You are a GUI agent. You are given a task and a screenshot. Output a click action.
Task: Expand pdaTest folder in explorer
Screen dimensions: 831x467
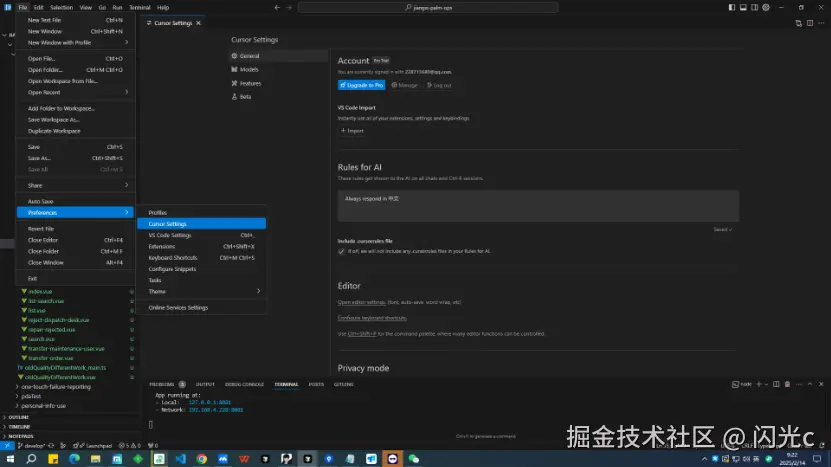pos(17,396)
